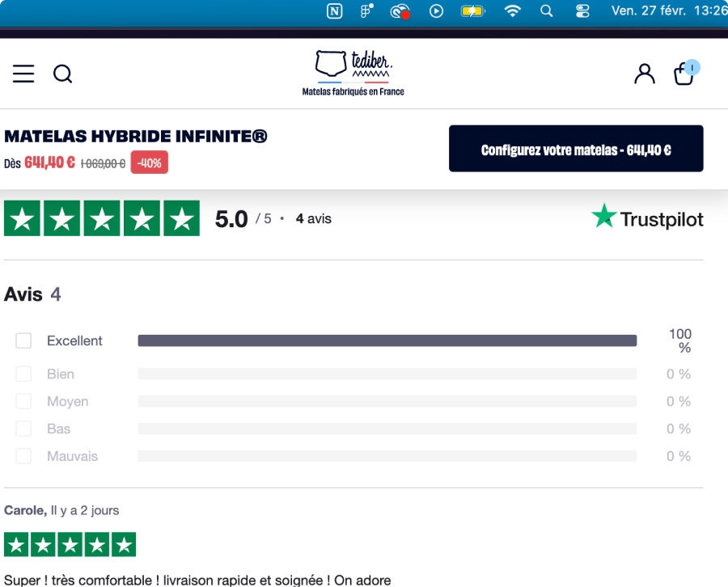Click the MATELAS HYBRIDE INFINITE title
This screenshot has height=587, width=728.
[136, 136]
